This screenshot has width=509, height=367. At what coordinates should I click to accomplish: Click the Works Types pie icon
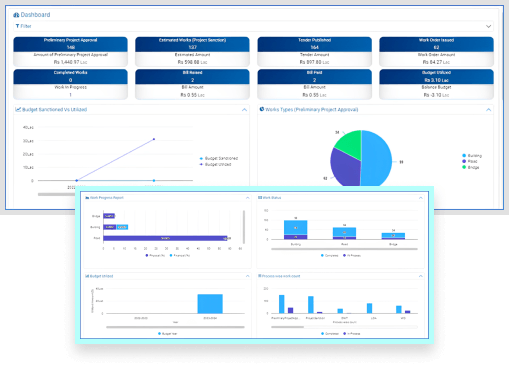tap(262, 109)
